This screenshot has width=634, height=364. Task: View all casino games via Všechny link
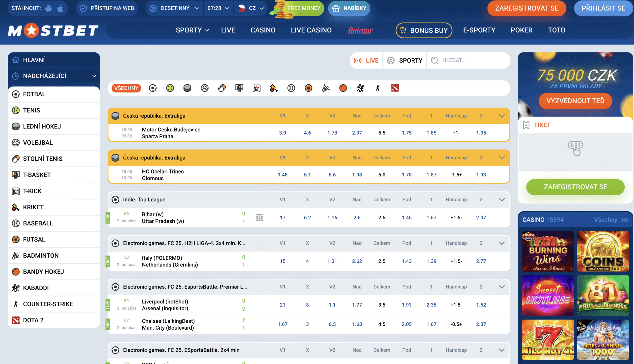[611, 220]
